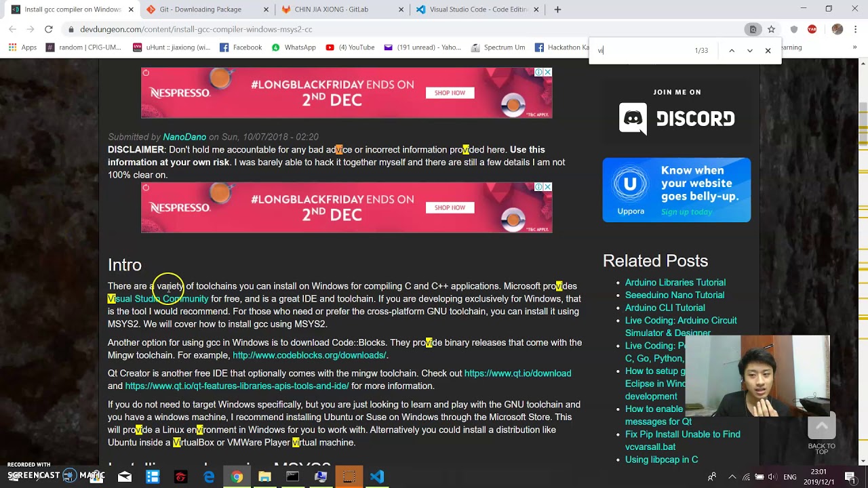The image size is (868, 488).
Task: Open the NanoDano author link
Action: coord(184,137)
